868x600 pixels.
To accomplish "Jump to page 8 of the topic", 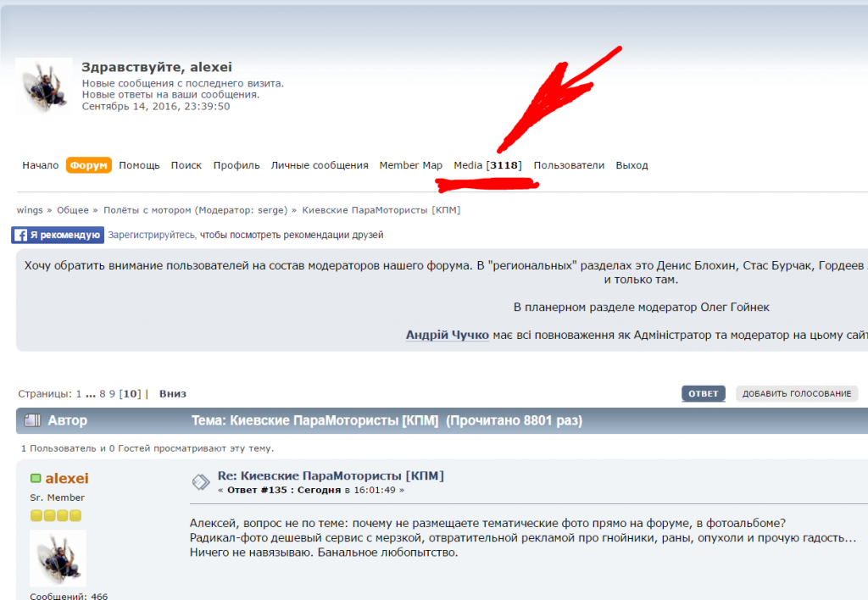I will tap(103, 393).
